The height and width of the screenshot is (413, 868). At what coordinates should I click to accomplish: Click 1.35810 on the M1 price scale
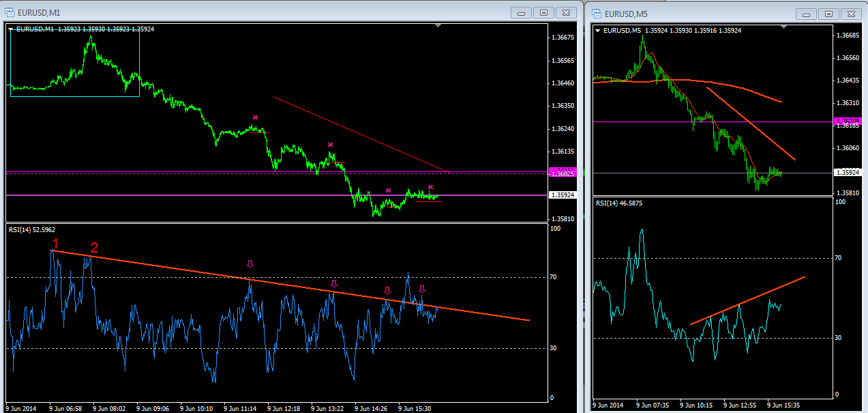(x=563, y=219)
